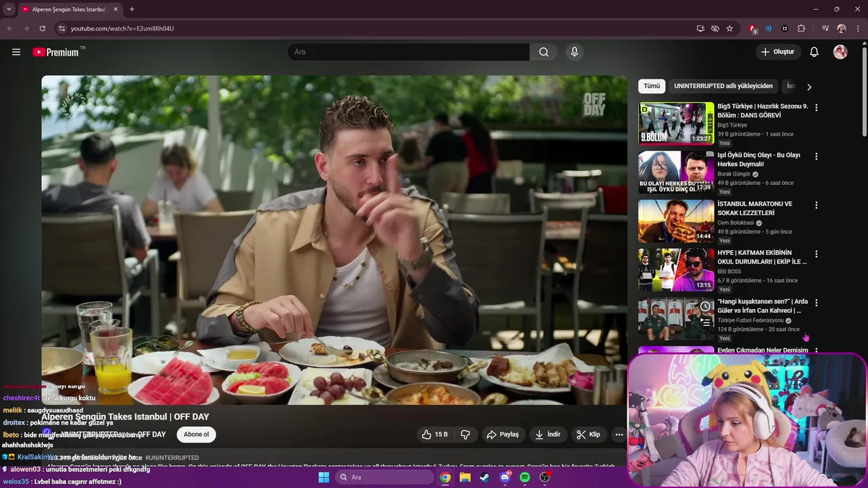Viewport: 868px width, 488px height.
Task: Click OFF DAY watermark in video
Action: pyautogui.click(x=594, y=104)
